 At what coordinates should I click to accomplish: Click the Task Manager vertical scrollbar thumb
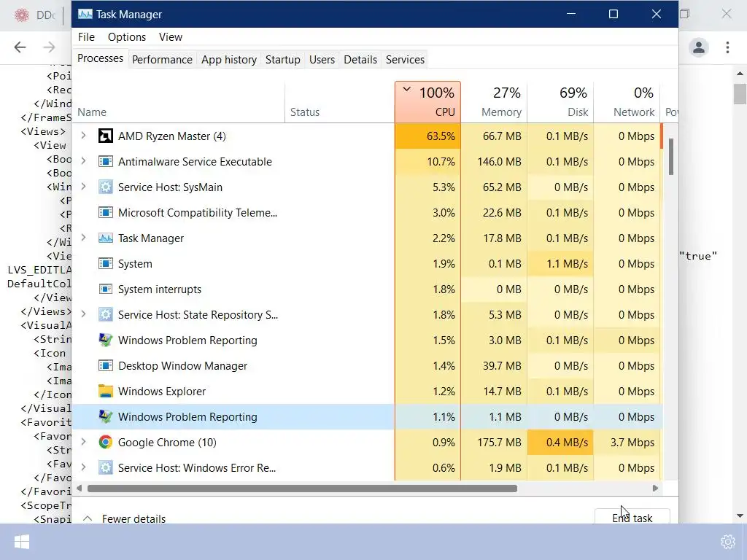[671, 157]
